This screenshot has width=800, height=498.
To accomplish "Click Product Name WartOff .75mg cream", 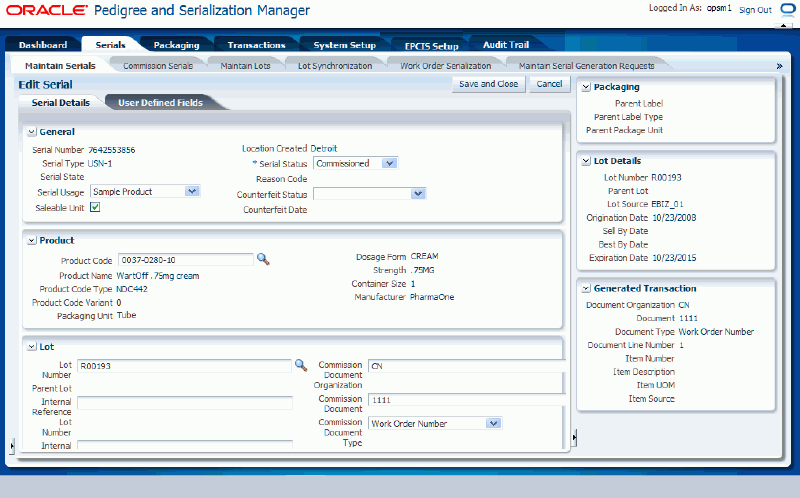I will click(158, 276).
